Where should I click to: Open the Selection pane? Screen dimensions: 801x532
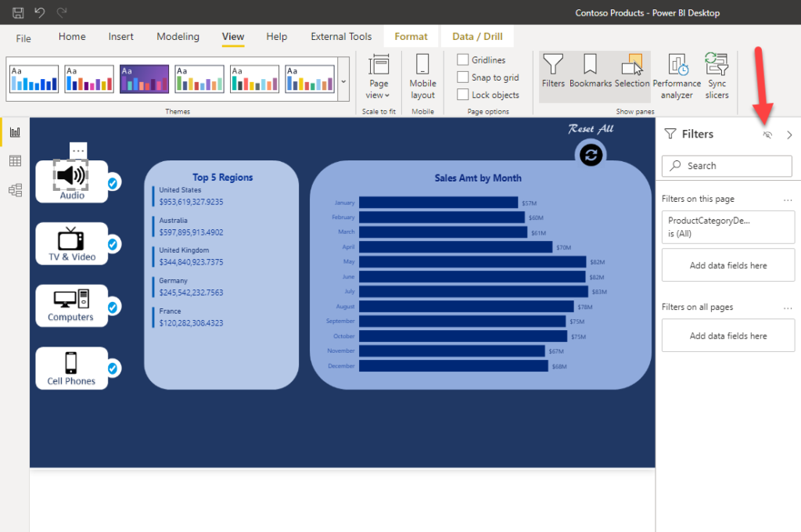tap(632, 70)
